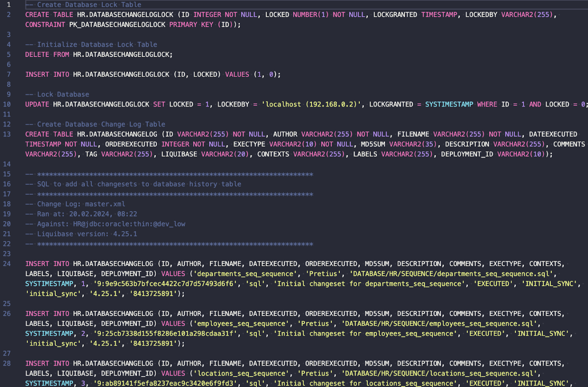The width and height of the screenshot is (588, 387).
Task: Select line number 10 in the gutter
Action: (x=7, y=105)
